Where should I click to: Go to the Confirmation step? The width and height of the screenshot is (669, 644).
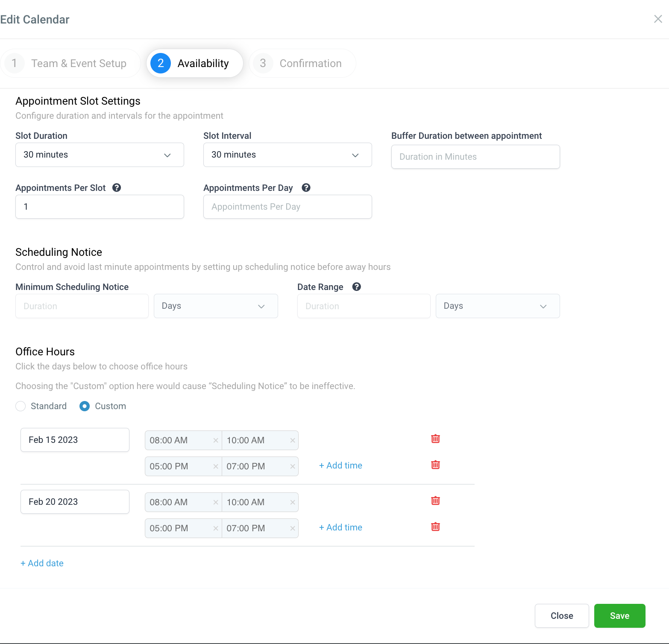(302, 63)
